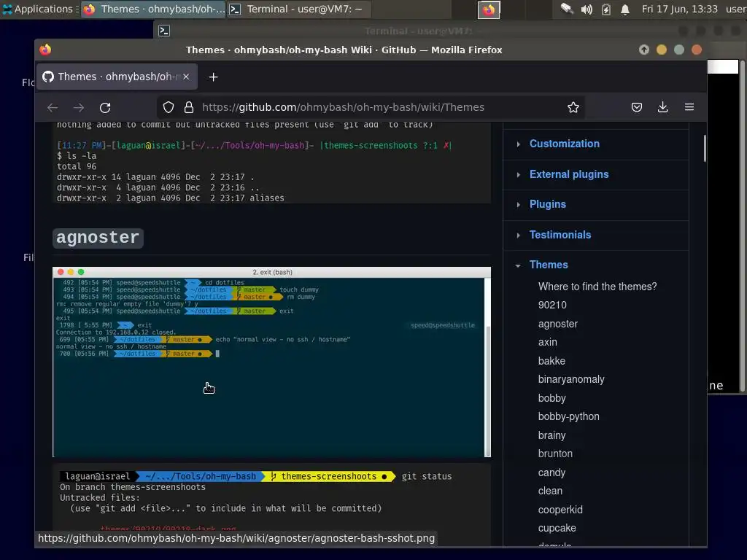Expand the Testimonials section arrow
Screen dimensions: 747x560
(x=519, y=236)
